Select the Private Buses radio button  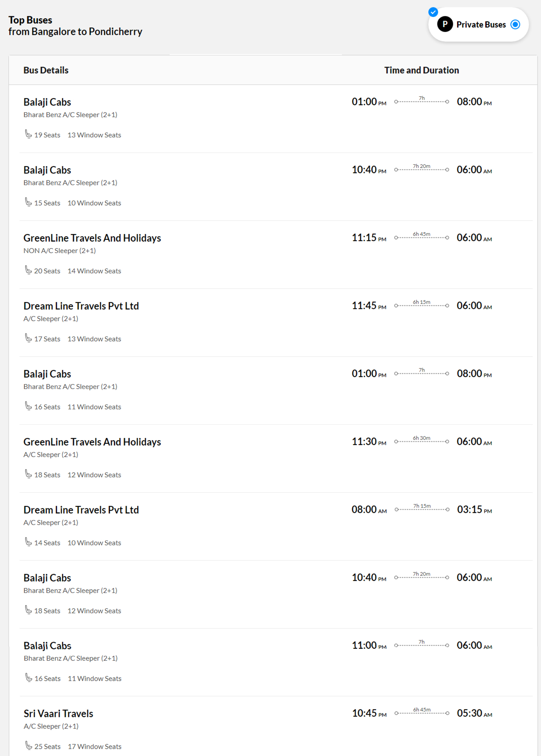click(515, 24)
